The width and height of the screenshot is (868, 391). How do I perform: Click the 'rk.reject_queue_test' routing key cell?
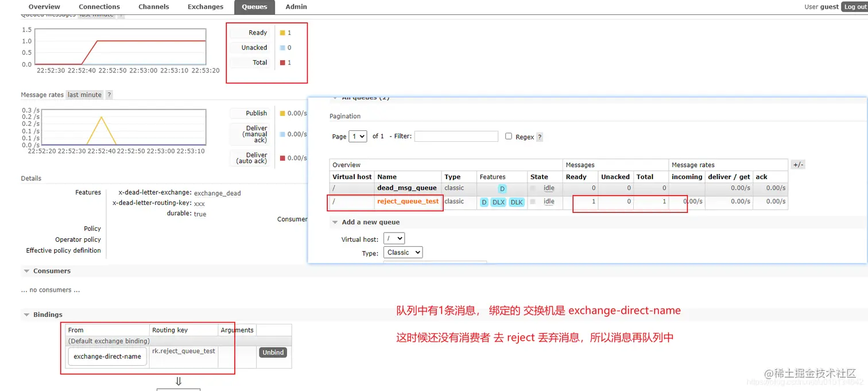pos(184,351)
